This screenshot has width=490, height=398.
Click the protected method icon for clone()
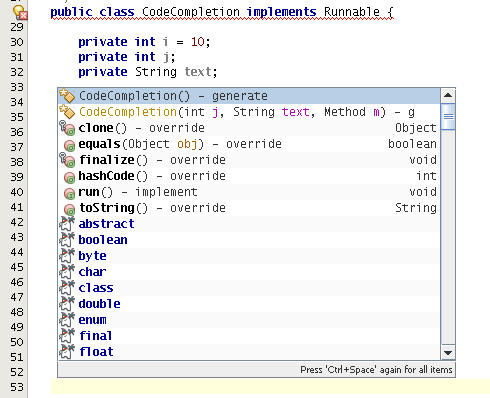67,128
